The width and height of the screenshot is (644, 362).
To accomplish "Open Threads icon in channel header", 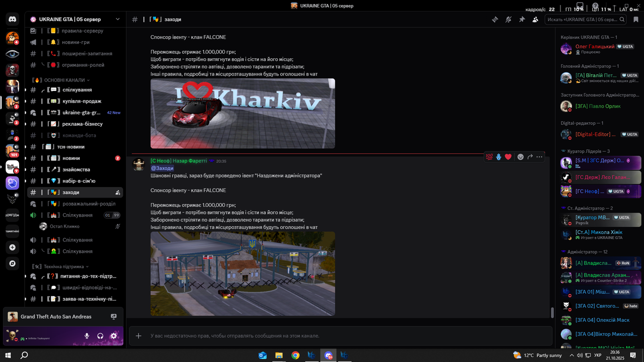I will point(495,19).
